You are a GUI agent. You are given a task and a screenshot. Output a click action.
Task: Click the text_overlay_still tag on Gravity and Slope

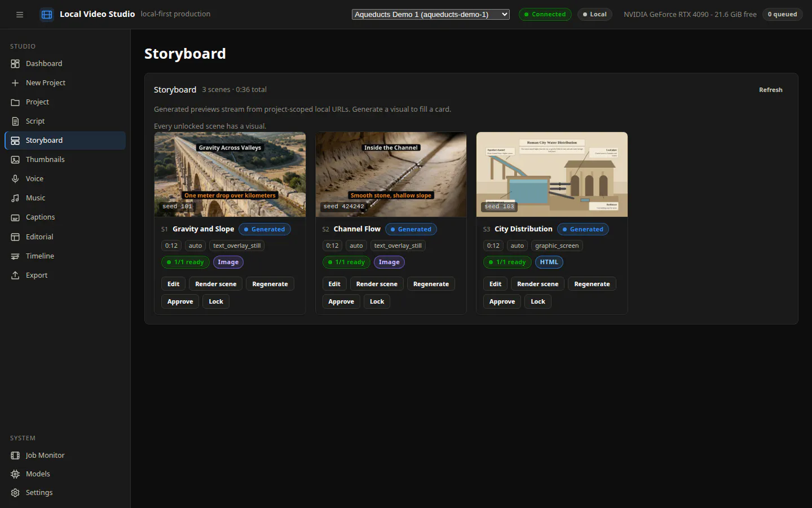[x=237, y=246]
